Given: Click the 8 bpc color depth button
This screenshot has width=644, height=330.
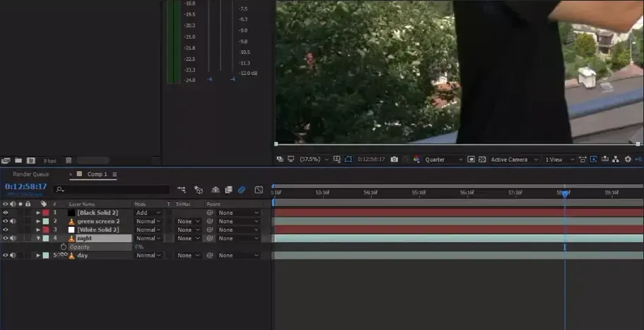Looking at the screenshot, I should tap(49, 160).
